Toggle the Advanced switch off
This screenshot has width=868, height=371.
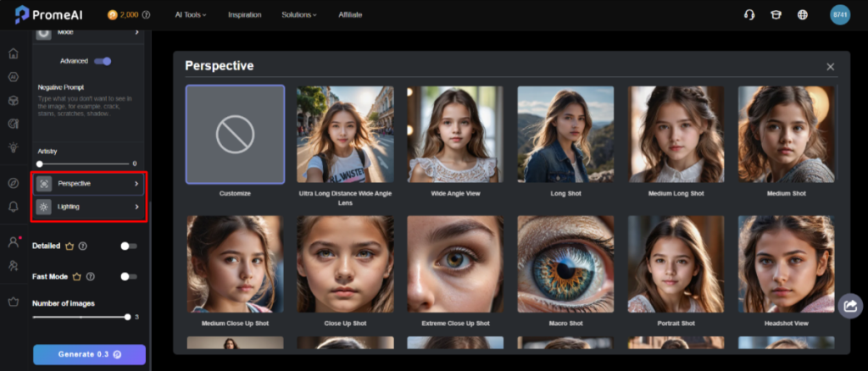[103, 61]
